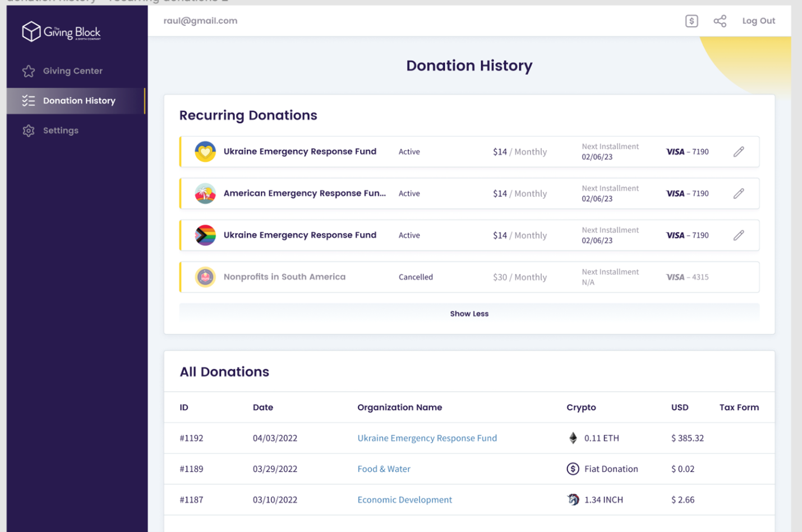Click the blue-yellow heart fund avatar
Screen dimensions: 802x532
click(205, 152)
